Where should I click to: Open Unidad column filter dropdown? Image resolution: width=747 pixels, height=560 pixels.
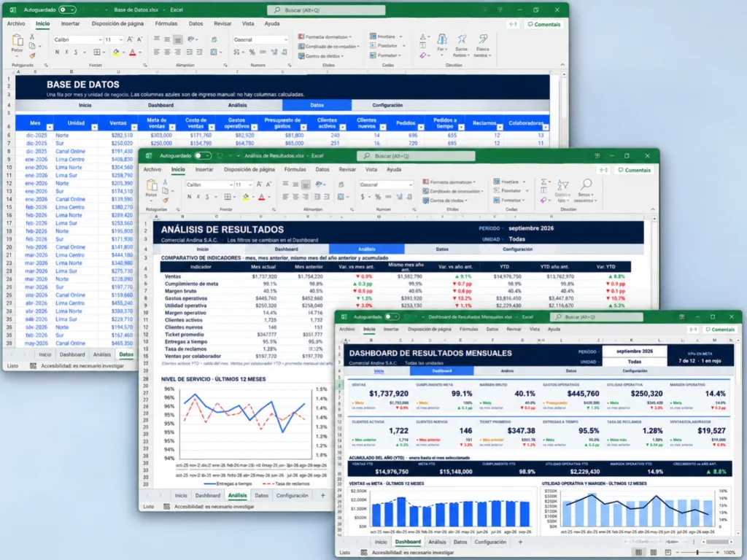click(94, 127)
